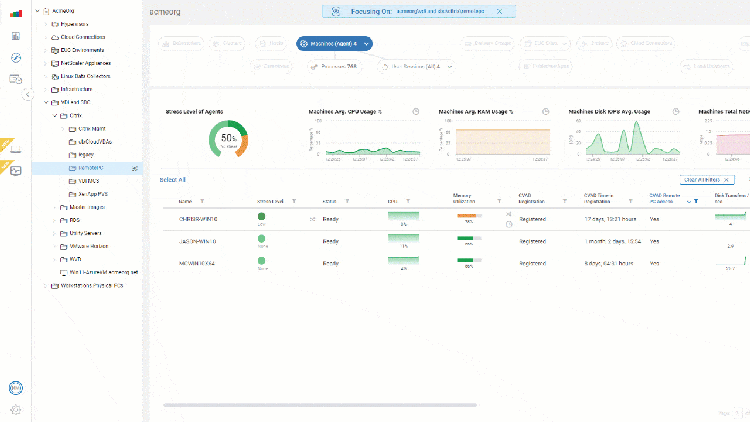Click the shuffle icon above first row clock
Viewport: 750px width, 422px height.
[x=509, y=214]
